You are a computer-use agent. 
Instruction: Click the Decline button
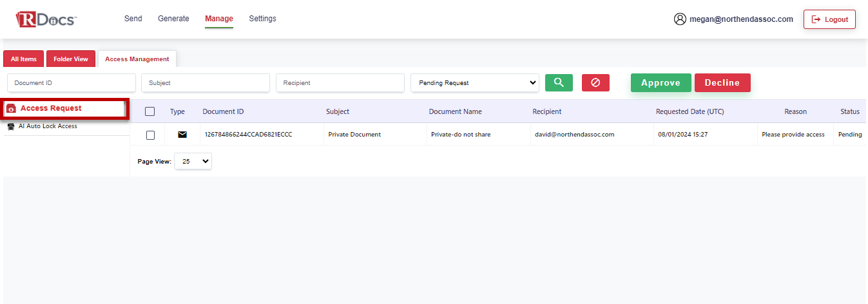(722, 82)
